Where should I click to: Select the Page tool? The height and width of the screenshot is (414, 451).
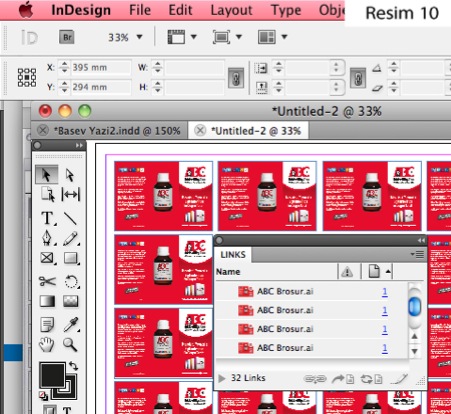click(x=47, y=194)
